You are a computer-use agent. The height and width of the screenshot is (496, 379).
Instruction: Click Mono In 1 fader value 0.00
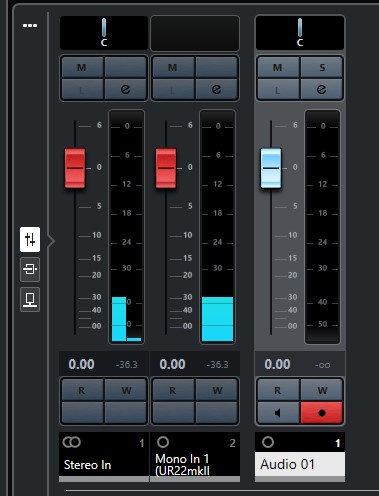click(x=172, y=364)
